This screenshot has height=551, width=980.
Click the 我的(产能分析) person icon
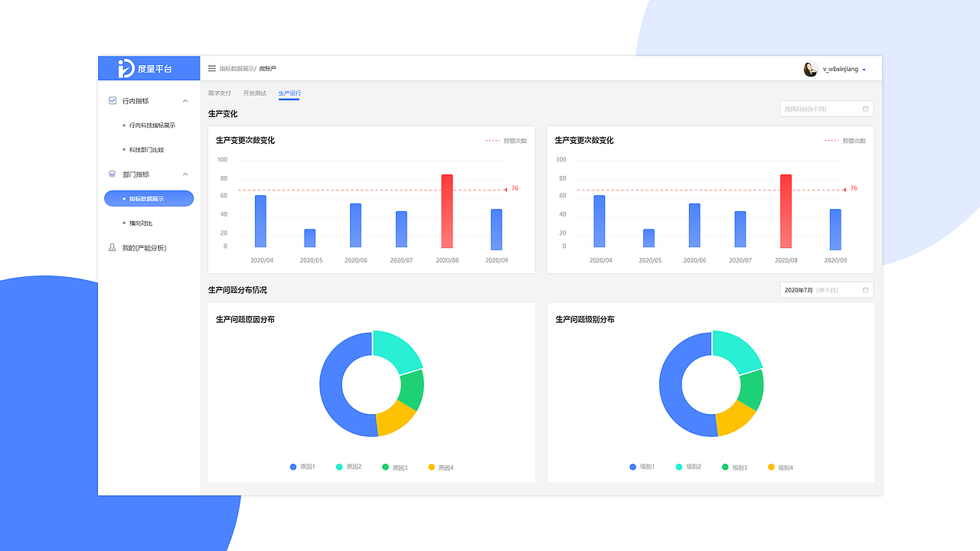(x=113, y=247)
